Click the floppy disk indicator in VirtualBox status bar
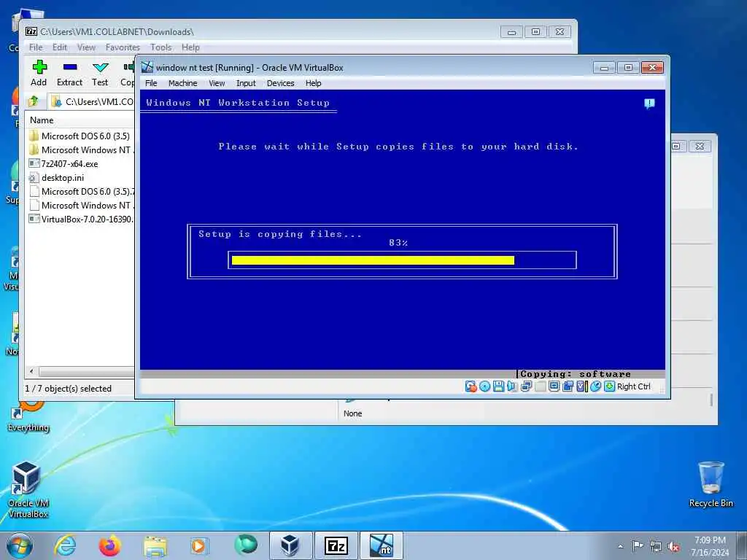The height and width of the screenshot is (560, 747). coord(498,386)
